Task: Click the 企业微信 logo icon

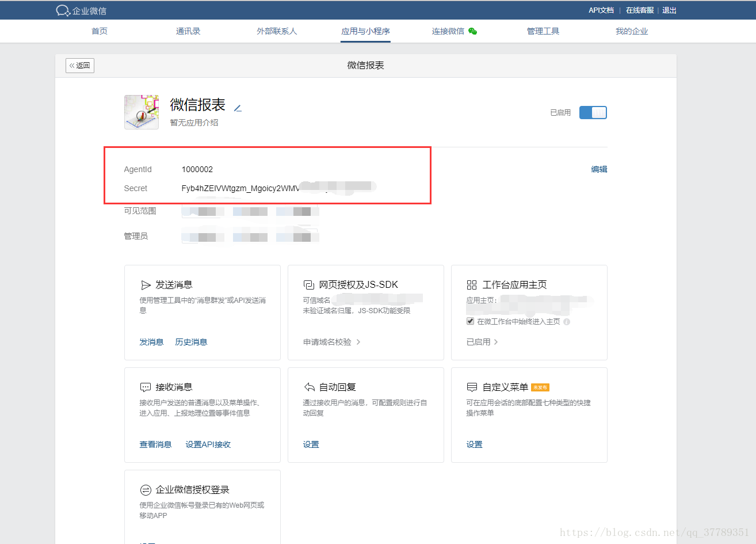Action: (63, 10)
